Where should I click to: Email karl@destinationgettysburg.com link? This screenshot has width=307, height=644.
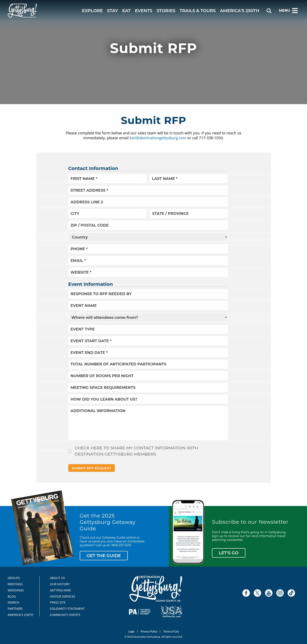click(x=158, y=138)
